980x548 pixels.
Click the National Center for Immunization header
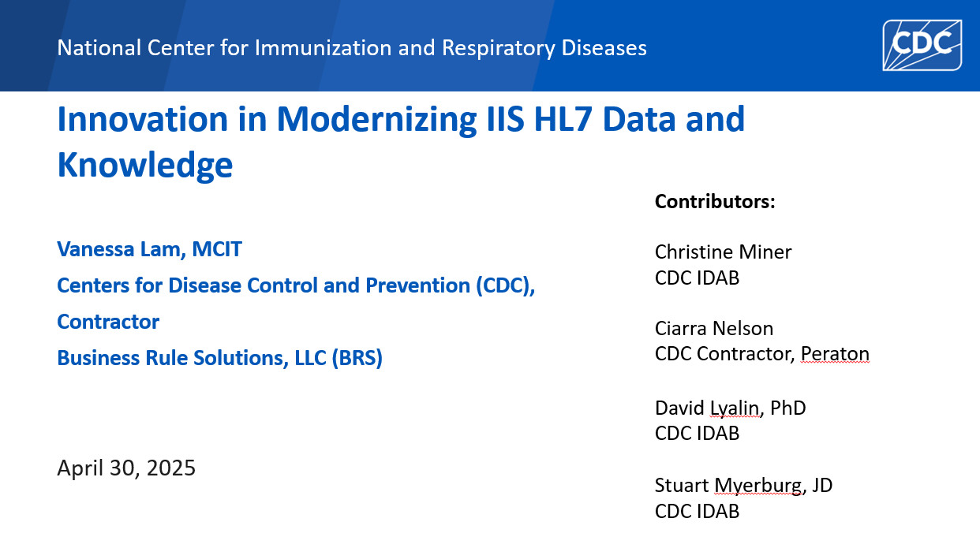352,48
